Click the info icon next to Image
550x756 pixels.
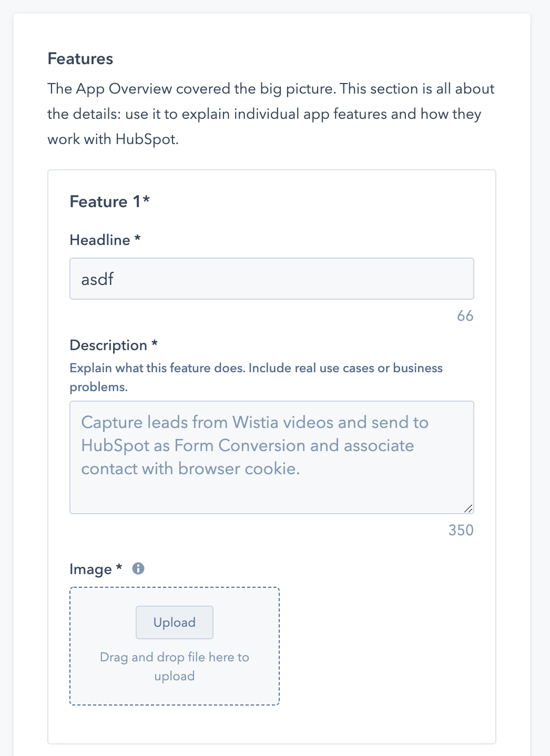point(138,568)
